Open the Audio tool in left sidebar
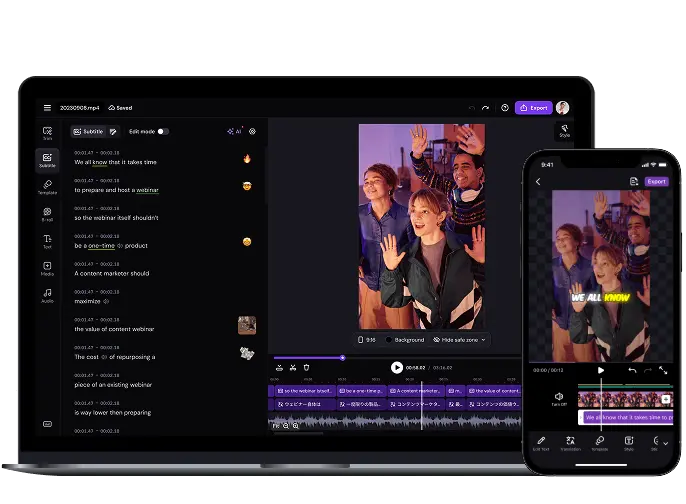 click(47, 295)
